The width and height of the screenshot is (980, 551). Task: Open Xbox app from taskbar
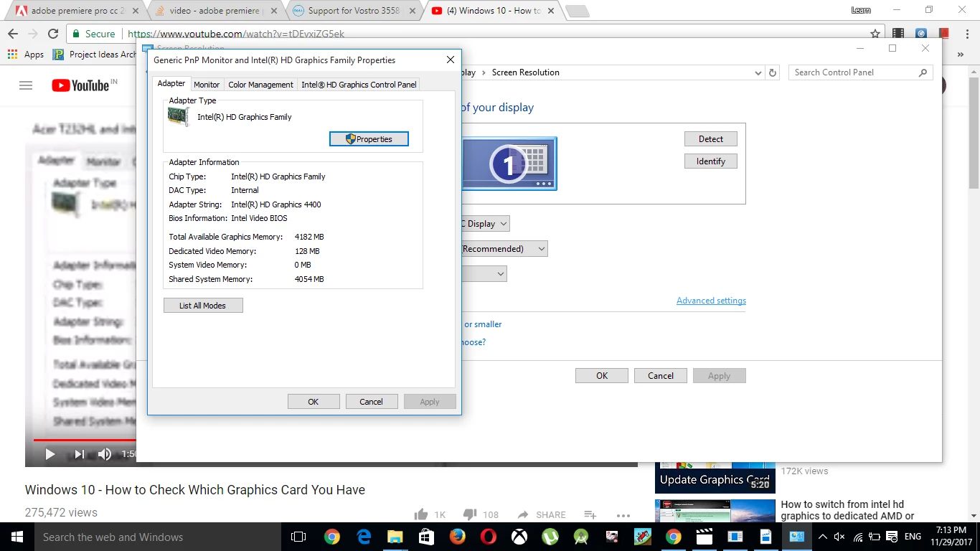519,537
